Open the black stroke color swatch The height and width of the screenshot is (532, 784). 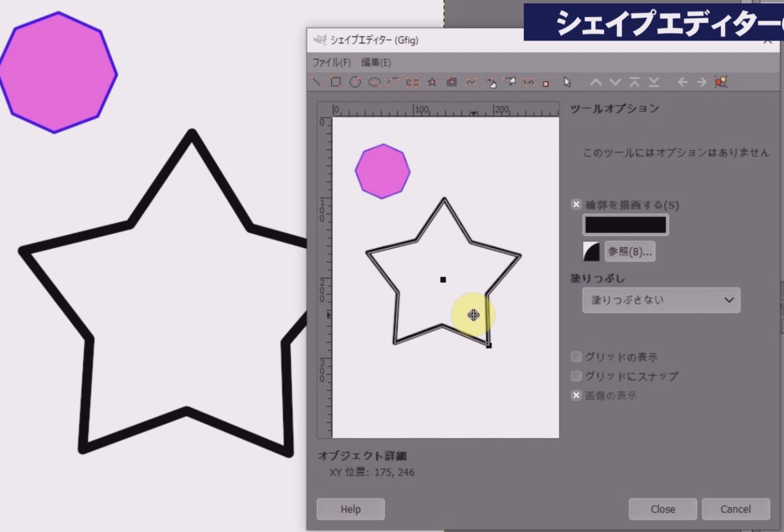coord(626,225)
